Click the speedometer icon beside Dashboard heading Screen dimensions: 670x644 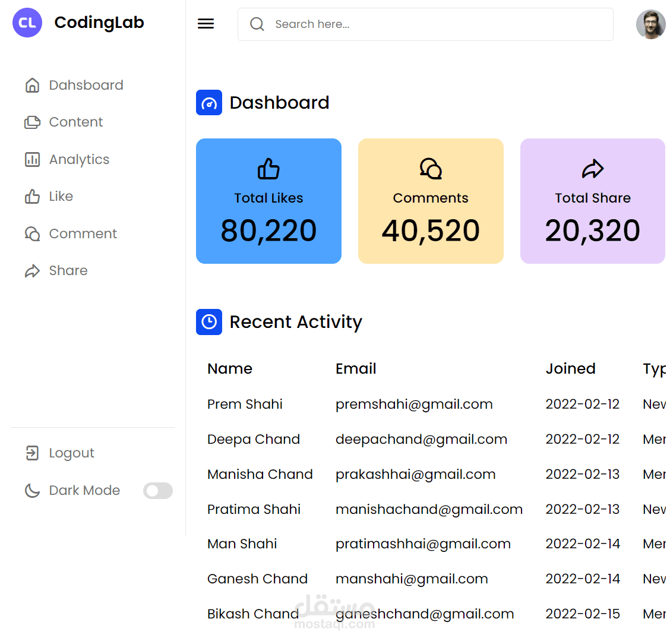click(209, 103)
